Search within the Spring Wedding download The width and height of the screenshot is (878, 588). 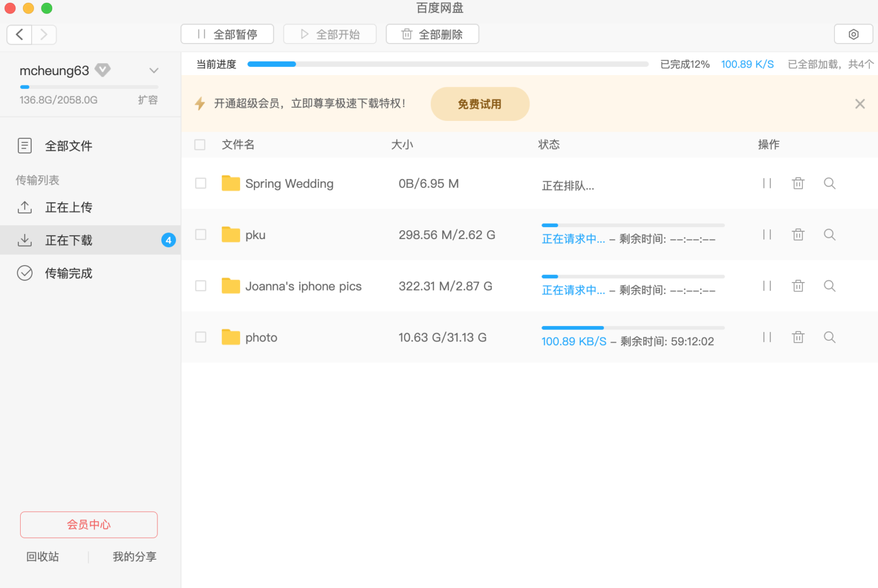point(830,183)
